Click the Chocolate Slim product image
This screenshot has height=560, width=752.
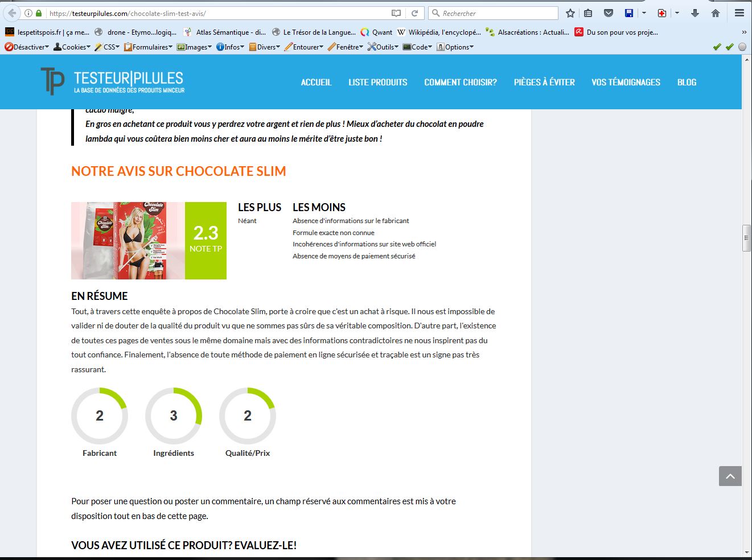[x=128, y=241]
